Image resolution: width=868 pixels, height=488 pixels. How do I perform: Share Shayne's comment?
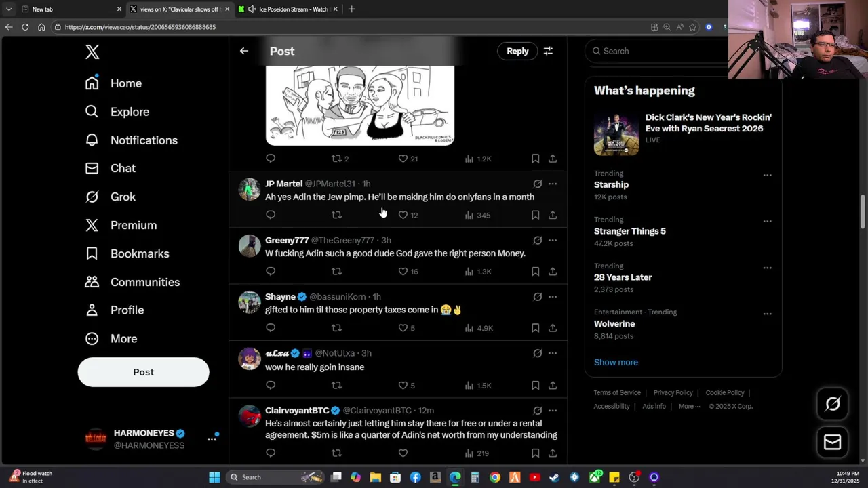coord(553,328)
